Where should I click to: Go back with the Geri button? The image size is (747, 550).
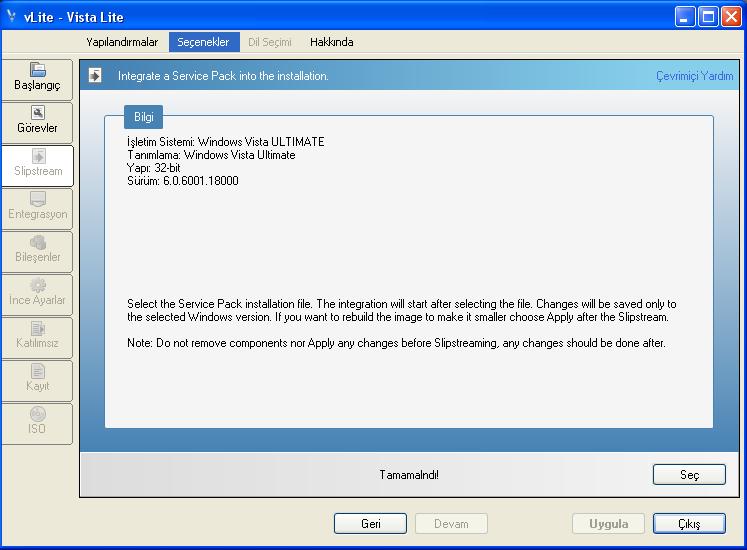370,523
